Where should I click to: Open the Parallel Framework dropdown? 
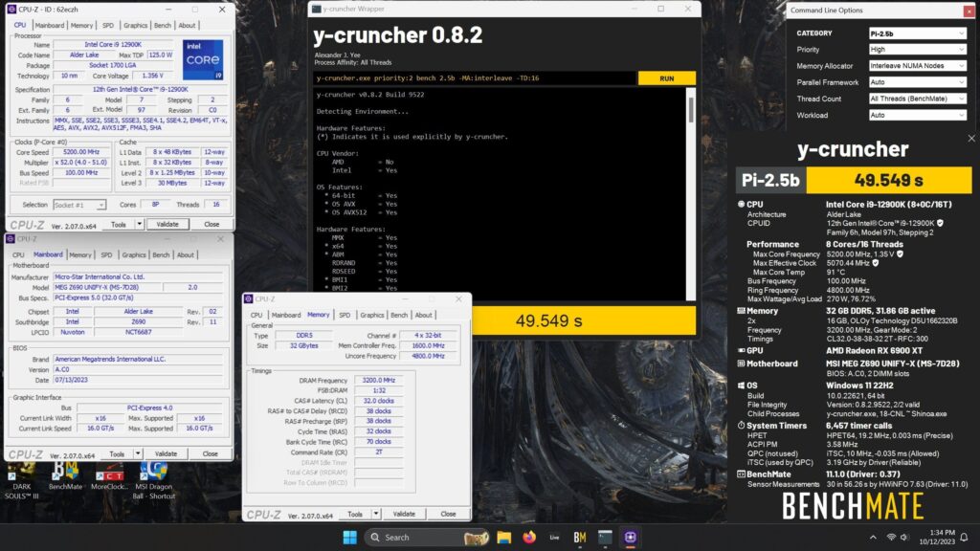pyautogui.click(x=917, y=82)
